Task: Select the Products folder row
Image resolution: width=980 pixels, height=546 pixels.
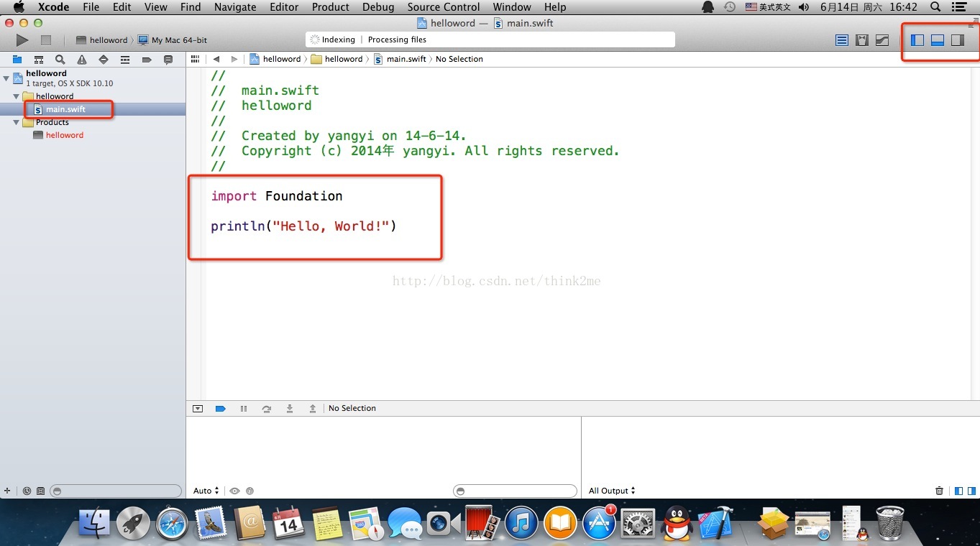Action: 52,122
